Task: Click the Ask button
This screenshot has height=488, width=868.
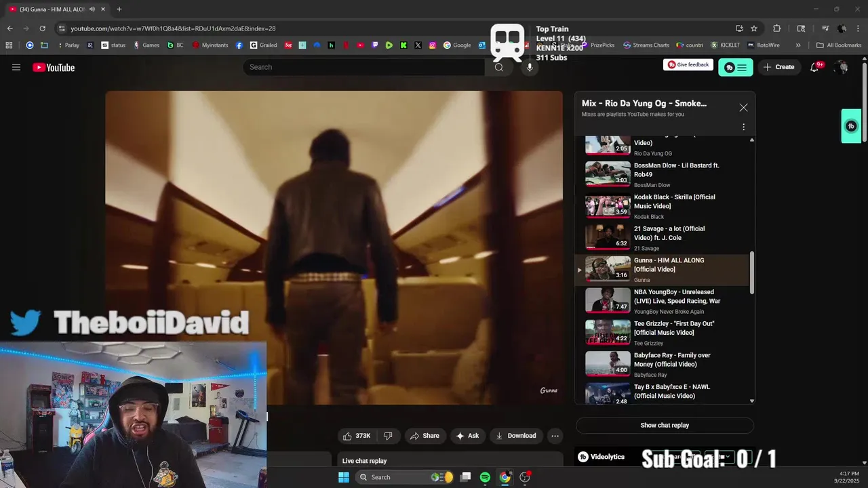Action: 467,436
